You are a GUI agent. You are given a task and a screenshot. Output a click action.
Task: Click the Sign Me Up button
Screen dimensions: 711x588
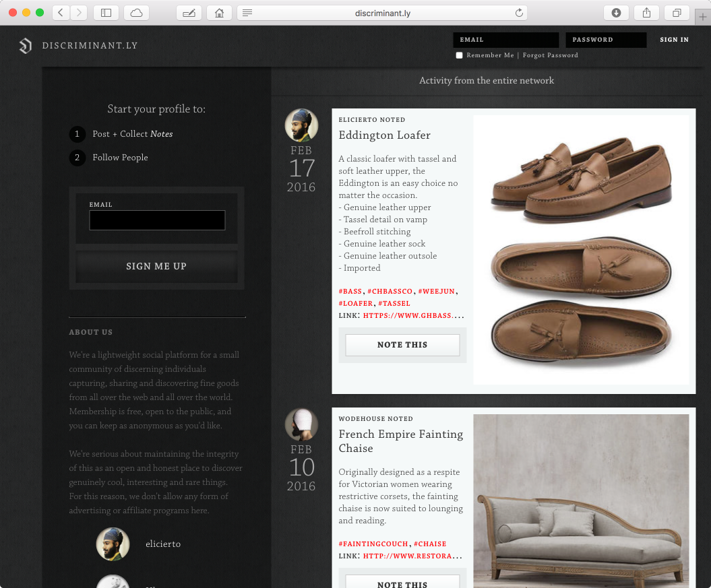point(156,266)
